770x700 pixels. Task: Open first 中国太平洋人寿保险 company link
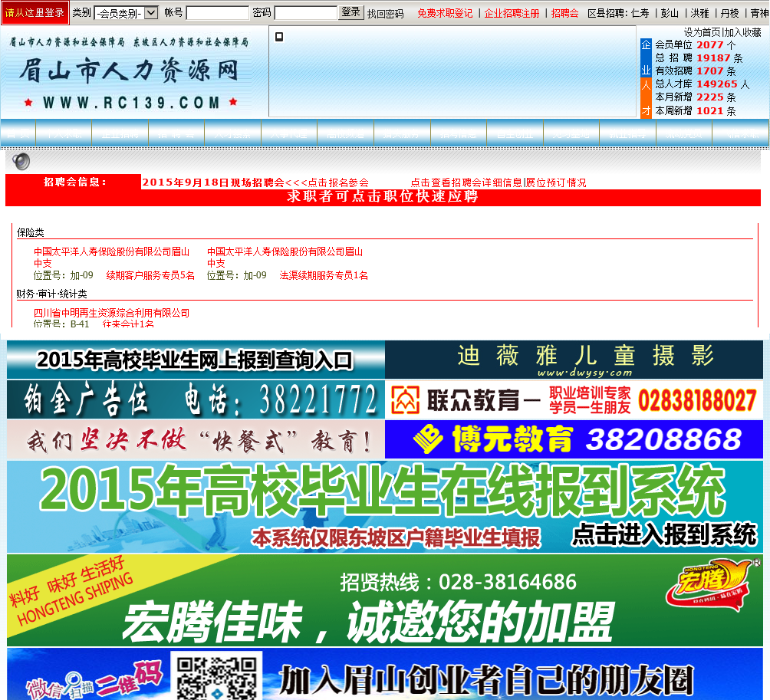[x=111, y=257]
